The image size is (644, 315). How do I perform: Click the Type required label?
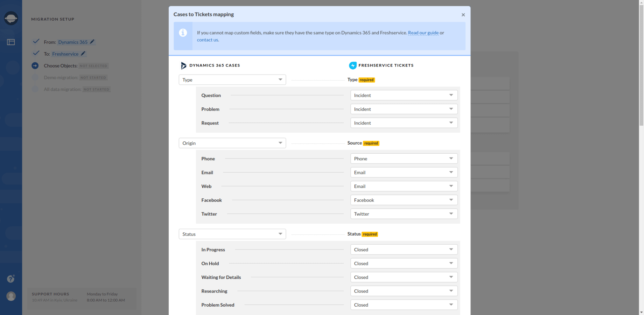(x=361, y=80)
